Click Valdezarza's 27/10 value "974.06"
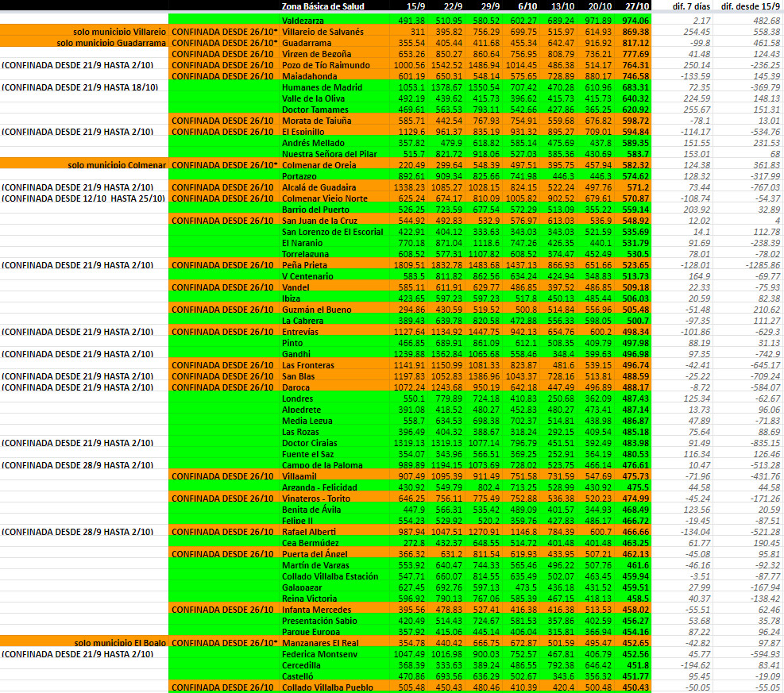 coord(636,21)
